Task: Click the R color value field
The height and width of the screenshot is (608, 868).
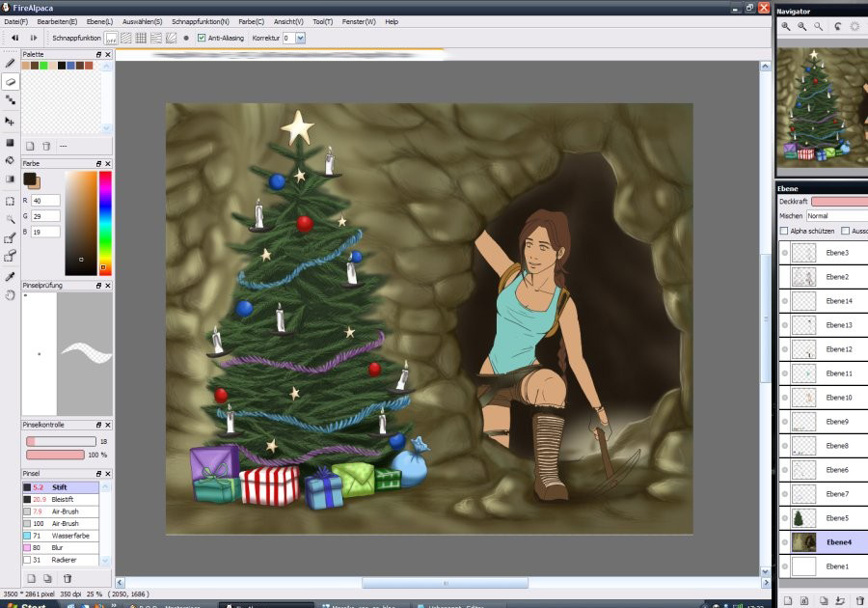Action: (x=45, y=201)
